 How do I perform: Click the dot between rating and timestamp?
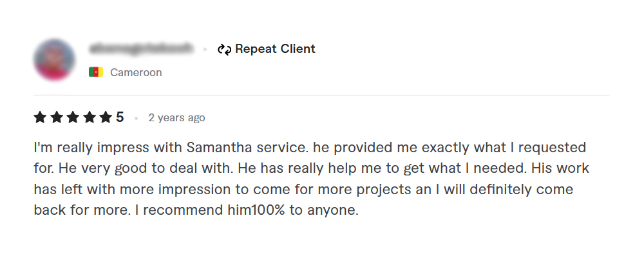click(136, 118)
